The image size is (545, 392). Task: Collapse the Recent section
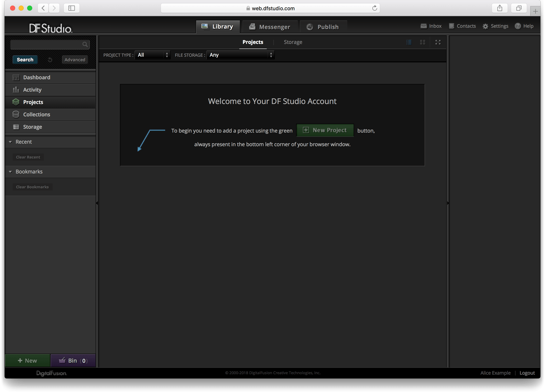tap(10, 142)
